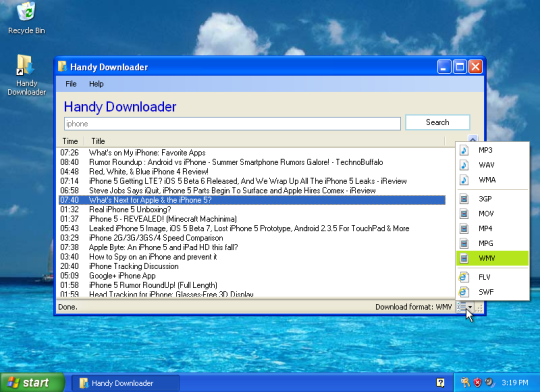Select "iPhone Tracking Discussion" row
540x392 pixels.
[x=252, y=266]
